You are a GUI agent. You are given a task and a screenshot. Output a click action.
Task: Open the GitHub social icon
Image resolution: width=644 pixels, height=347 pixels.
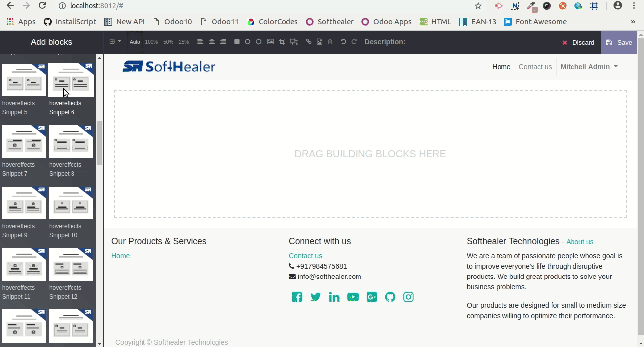pos(390,297)
